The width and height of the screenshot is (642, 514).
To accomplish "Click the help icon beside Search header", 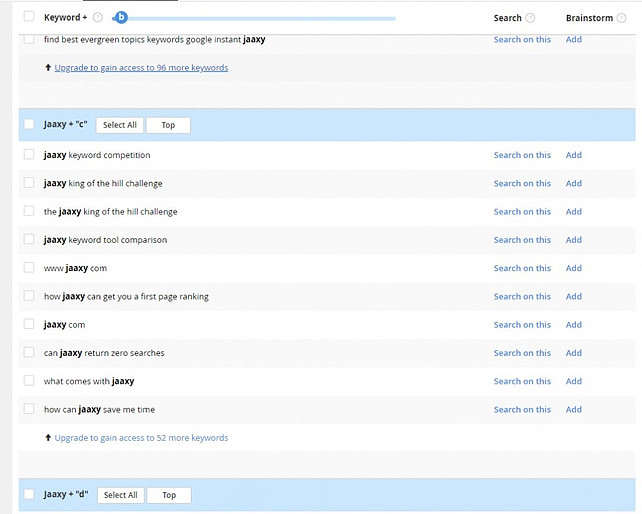I will tap(530, 18).
